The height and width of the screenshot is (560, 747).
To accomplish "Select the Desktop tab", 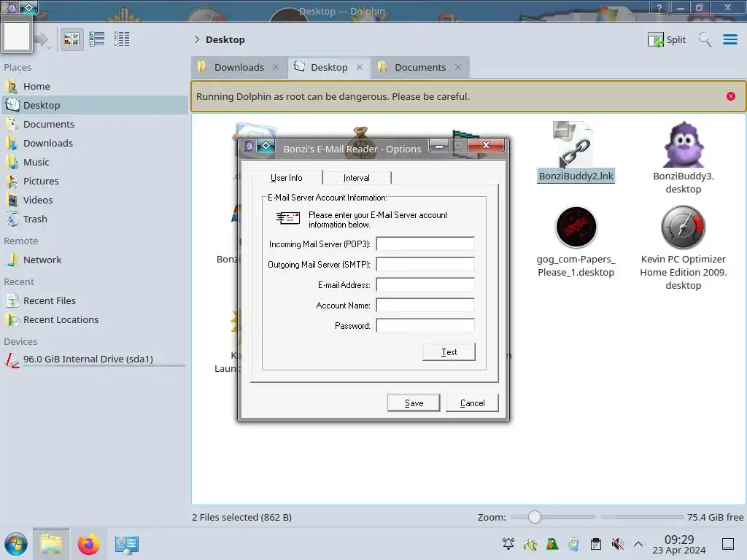I will tap(329, 67).
